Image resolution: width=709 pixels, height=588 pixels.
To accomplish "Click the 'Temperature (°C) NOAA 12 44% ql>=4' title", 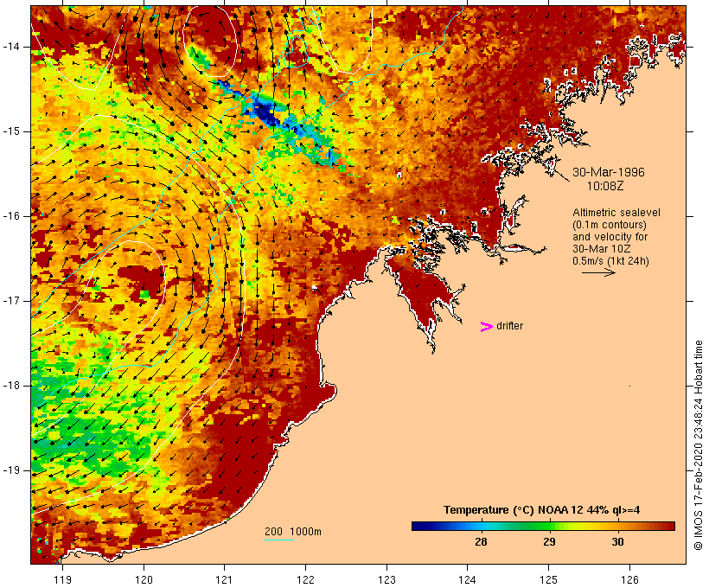I will click(542, 510).
